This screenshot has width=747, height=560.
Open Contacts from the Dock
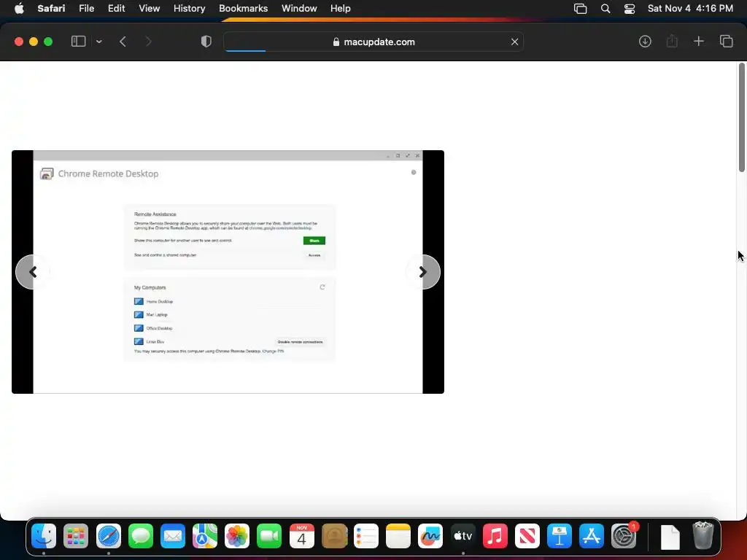[x=334, y=536]
